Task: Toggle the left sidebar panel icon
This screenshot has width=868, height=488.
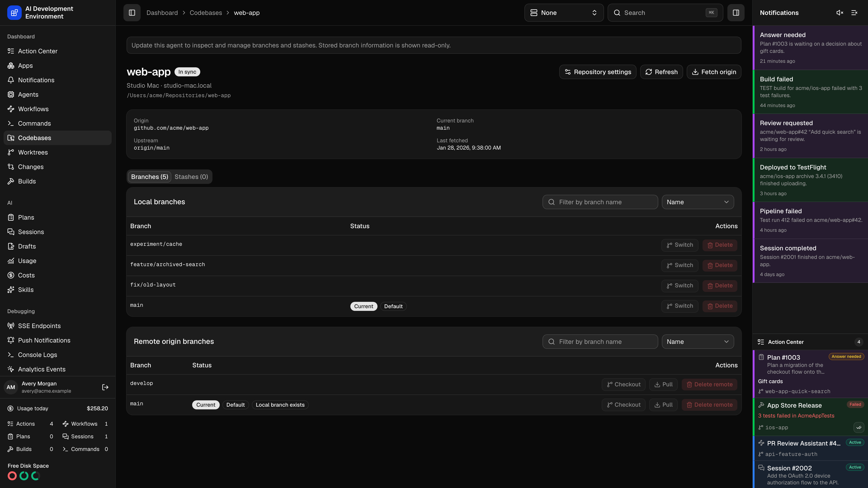Action: (x=132, y=13)
